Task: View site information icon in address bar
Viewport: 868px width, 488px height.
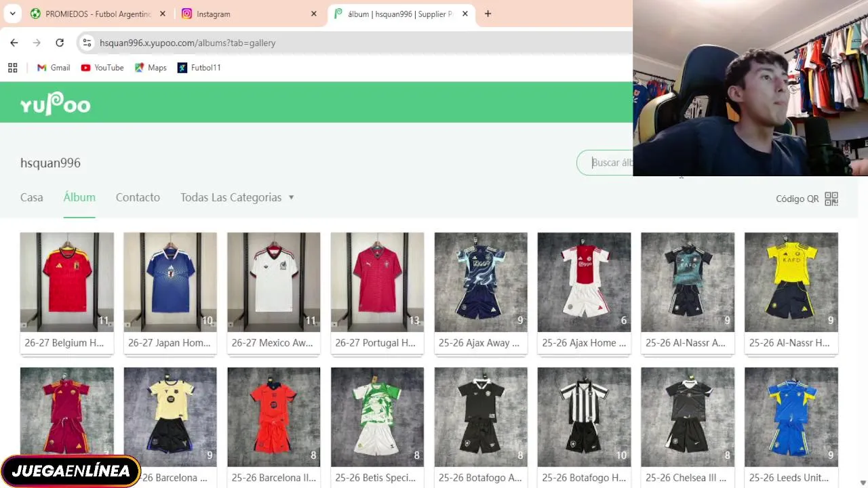Action: 87,43
